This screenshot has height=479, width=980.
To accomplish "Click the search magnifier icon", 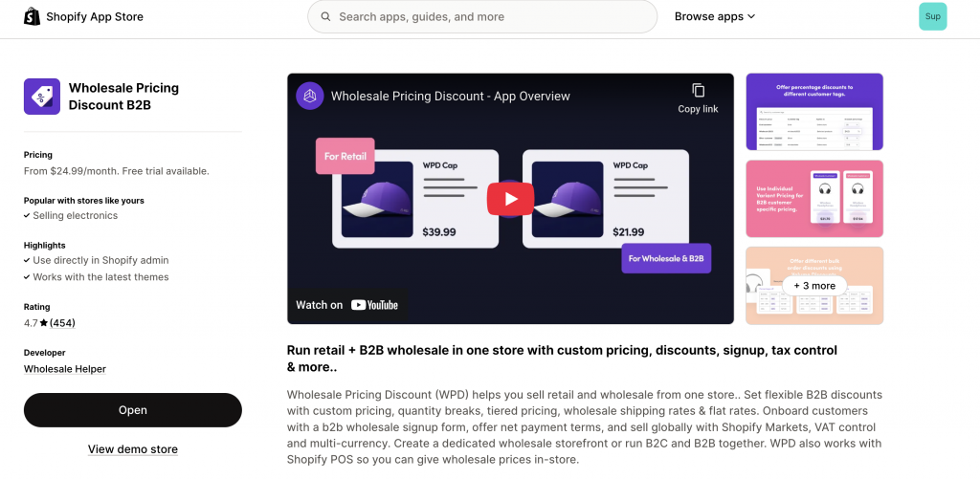I will pos(325,17).
